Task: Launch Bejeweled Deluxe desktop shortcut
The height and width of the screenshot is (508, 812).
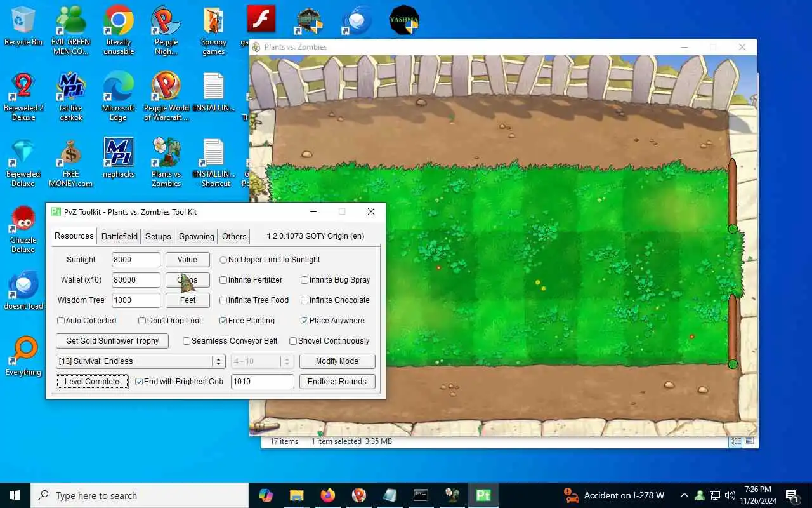Action: (x=23, y=162)
